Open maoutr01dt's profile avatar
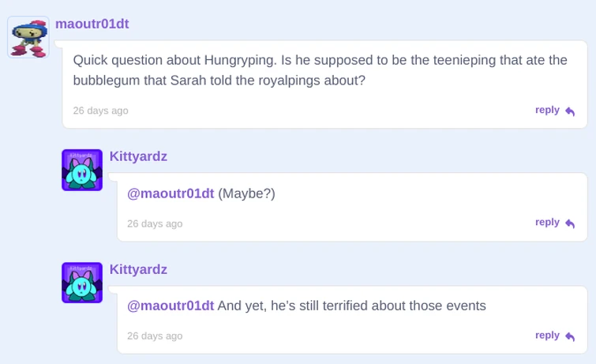 pyautogui.click(x=28, y=37)
